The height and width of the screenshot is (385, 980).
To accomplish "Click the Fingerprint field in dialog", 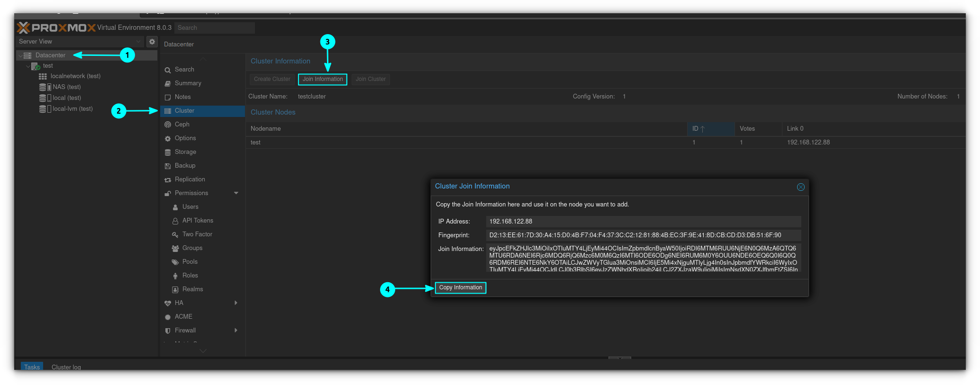I will point(644,235).
